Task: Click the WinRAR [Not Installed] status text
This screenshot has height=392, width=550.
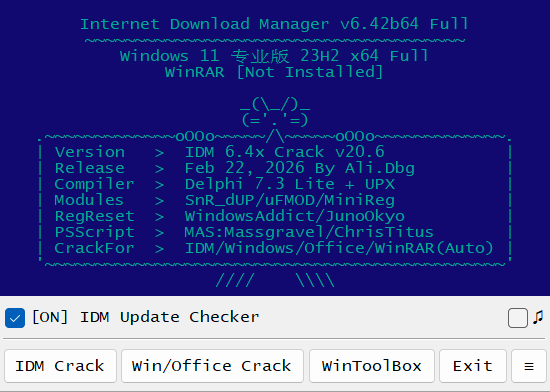Action: [274, 72]
